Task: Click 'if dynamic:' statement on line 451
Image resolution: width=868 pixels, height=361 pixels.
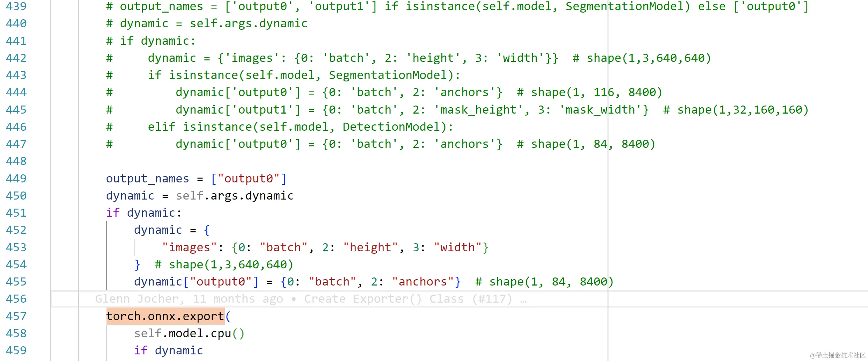Action: tap(144, 213)
